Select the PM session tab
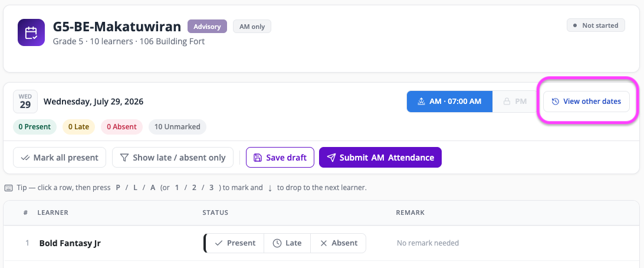644x268 pixels. click(515, 102)
